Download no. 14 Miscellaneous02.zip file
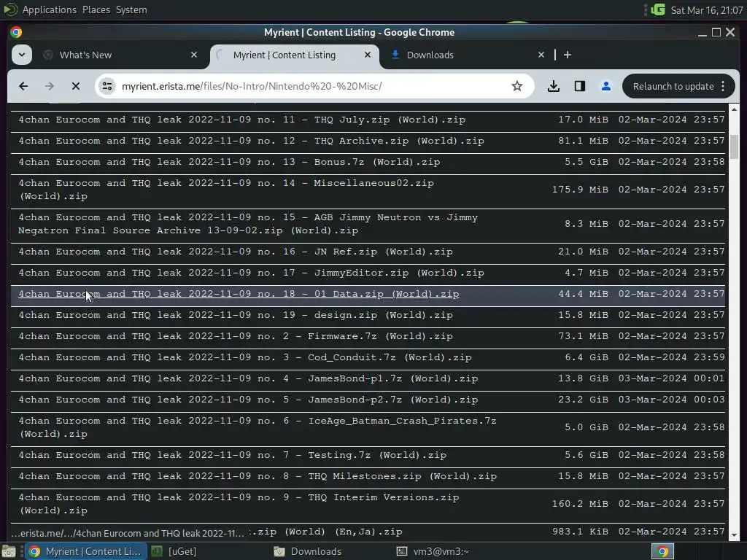 (x=226, y=190)
